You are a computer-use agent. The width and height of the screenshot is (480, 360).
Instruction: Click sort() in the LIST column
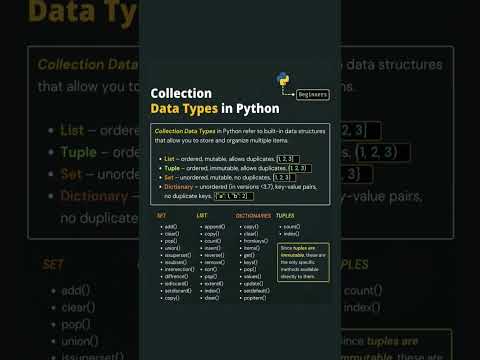(211, 269)
